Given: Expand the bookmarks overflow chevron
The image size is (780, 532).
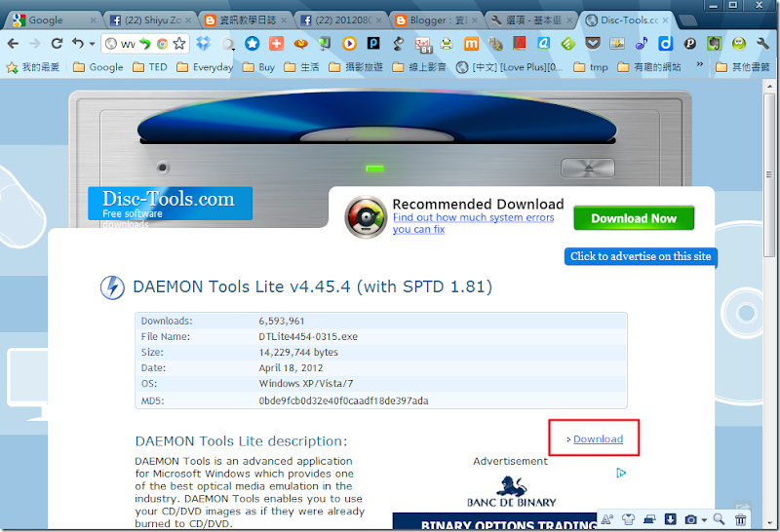Looking at the screenshot, I should (700, 64).
